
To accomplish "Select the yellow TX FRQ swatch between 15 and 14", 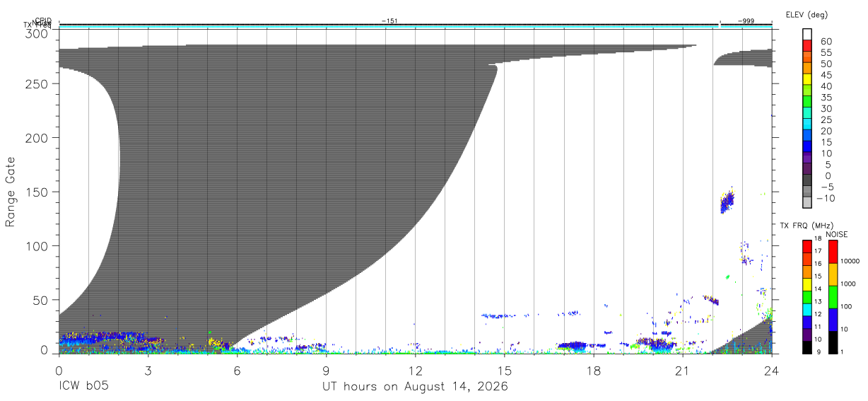I will tap(807, 284).
